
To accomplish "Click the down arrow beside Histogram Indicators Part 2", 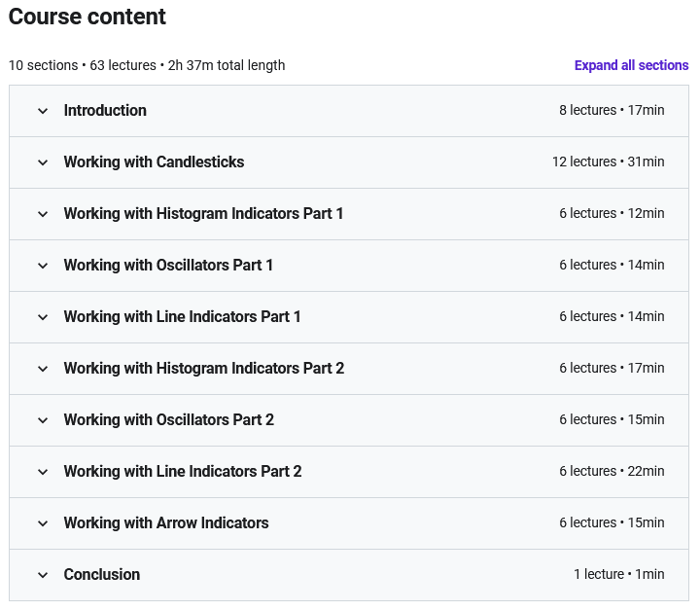I will pos(43,369).
